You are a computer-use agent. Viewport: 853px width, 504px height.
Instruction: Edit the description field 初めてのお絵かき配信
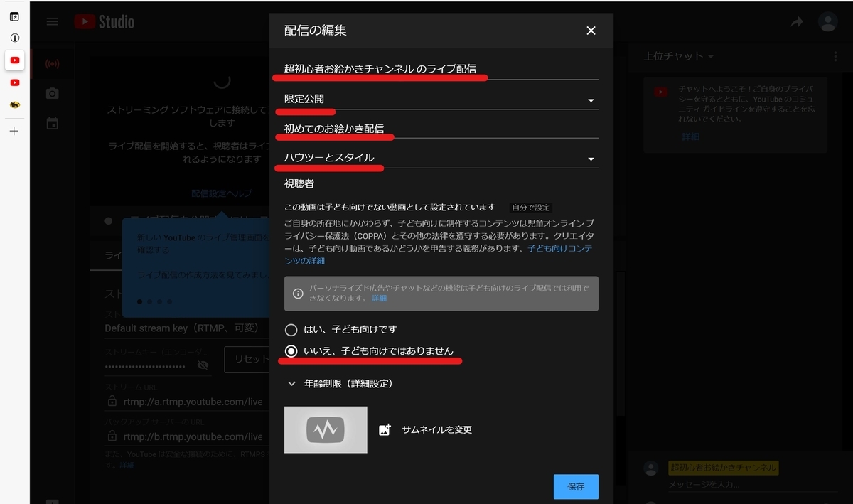pyautogui.click(x=441, y=129)
